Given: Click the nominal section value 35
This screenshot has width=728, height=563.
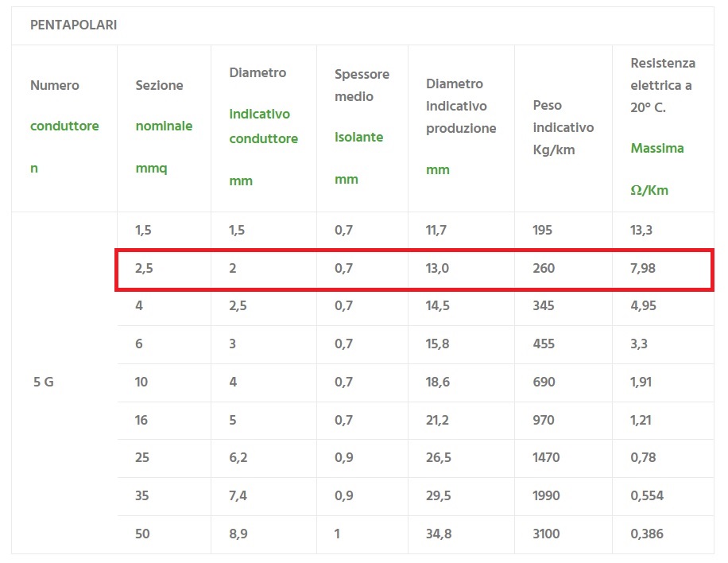Looking at the screenshot, I should point(142,496).
